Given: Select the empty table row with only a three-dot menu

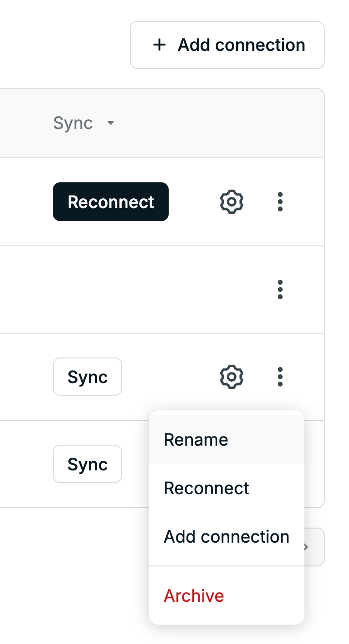Looking at the screenshot, I should tap(162, 290).
